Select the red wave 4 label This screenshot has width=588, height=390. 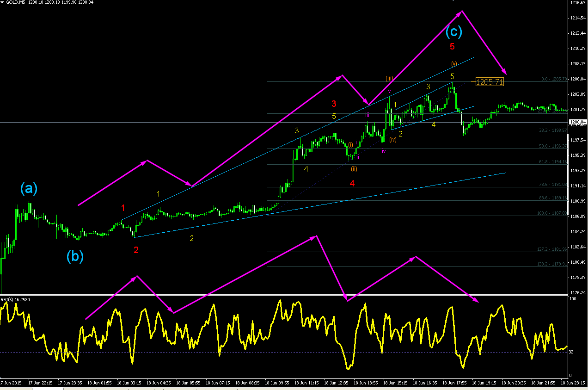pyautogui.click(x=352, y=184)
